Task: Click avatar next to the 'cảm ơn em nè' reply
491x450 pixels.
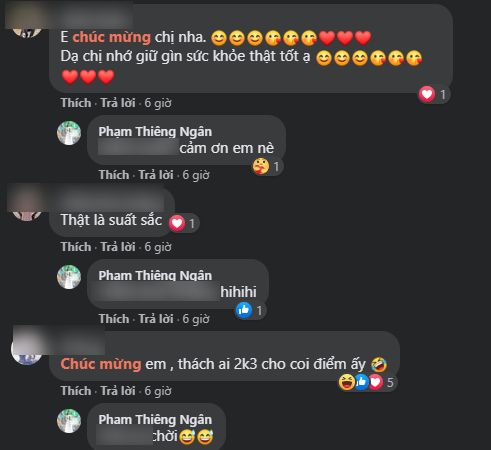Action: [69, 133]
